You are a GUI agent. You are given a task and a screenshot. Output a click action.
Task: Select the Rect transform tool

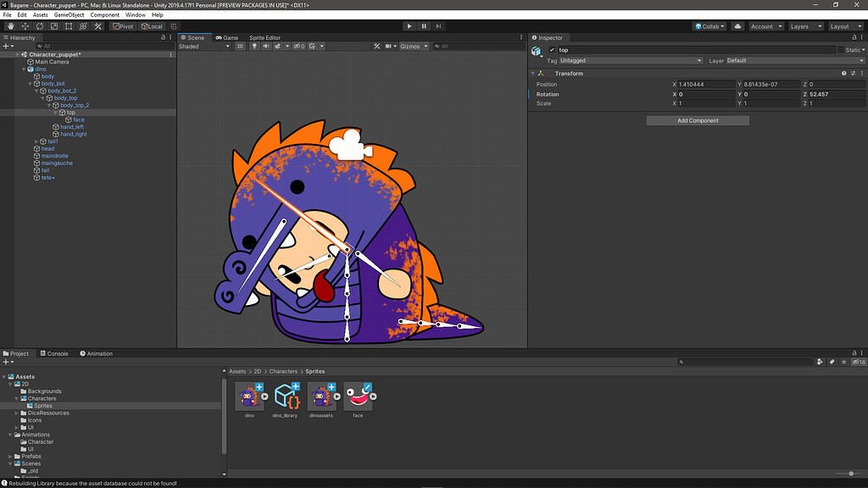point(70,26)
